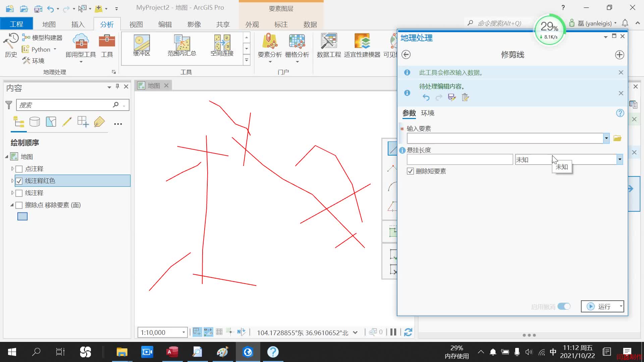Open the 悬挂长度 units dropdown
Image resolution: width=644 pixels, height=362 pixels.
coord(620,159)
